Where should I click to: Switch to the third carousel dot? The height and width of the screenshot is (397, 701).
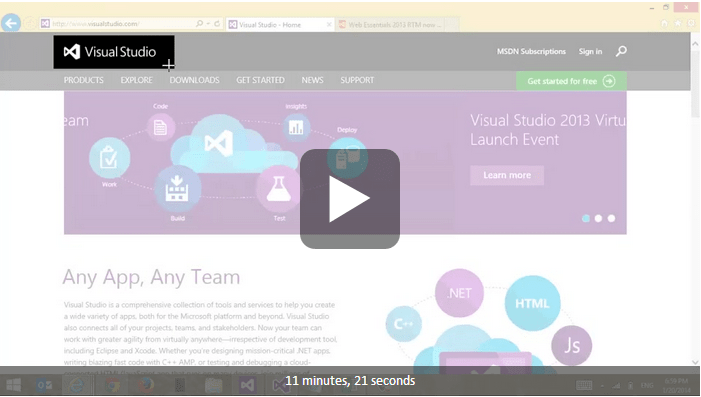611,218
